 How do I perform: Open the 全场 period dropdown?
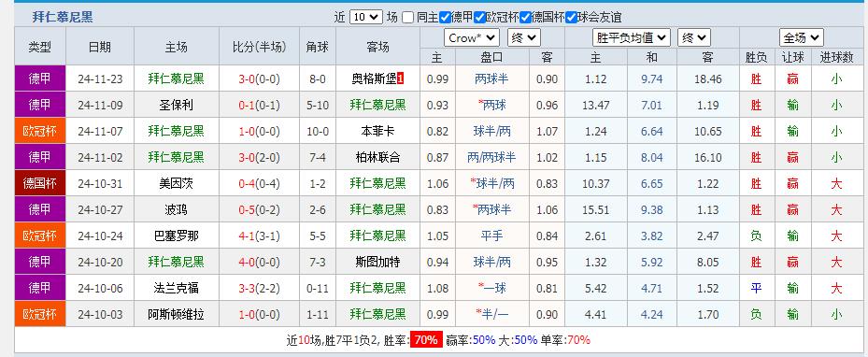click(801, 38)
